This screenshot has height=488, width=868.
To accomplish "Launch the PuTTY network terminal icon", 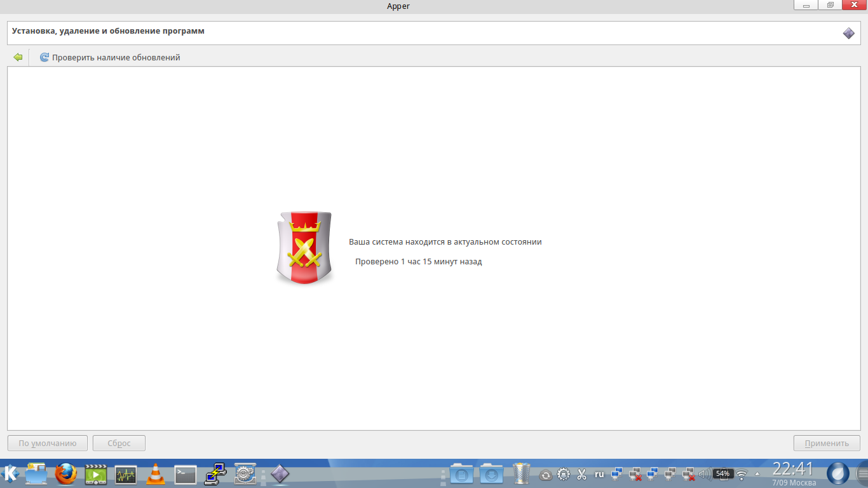I will (215, 473).
